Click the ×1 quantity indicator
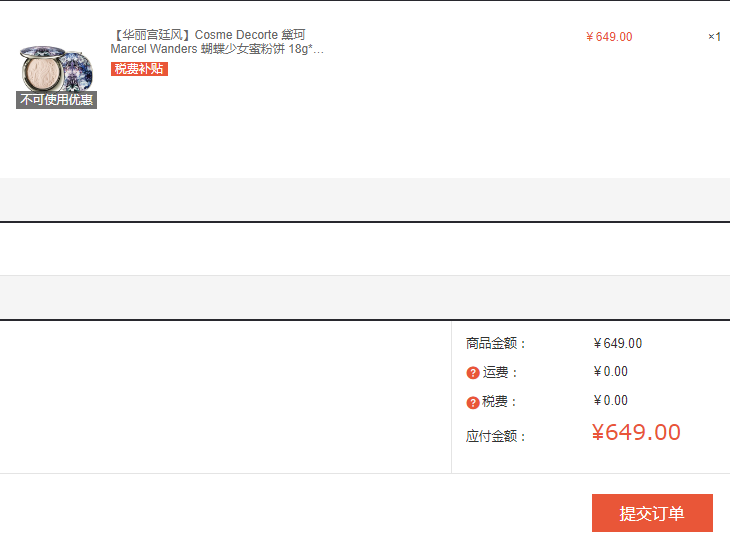730x554 pixels. pos(714,36)
